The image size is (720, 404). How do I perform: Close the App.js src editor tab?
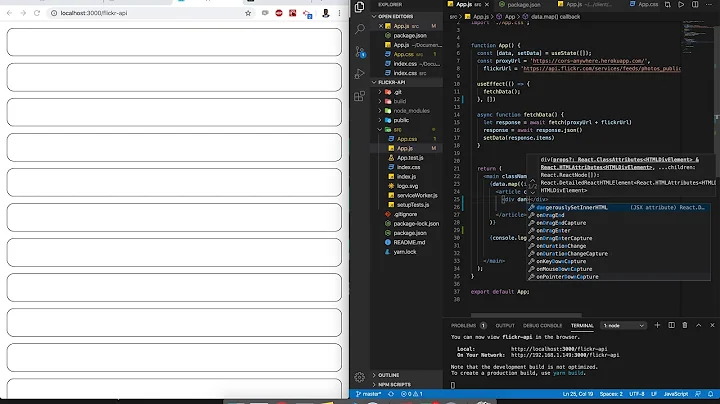[486, 5]
